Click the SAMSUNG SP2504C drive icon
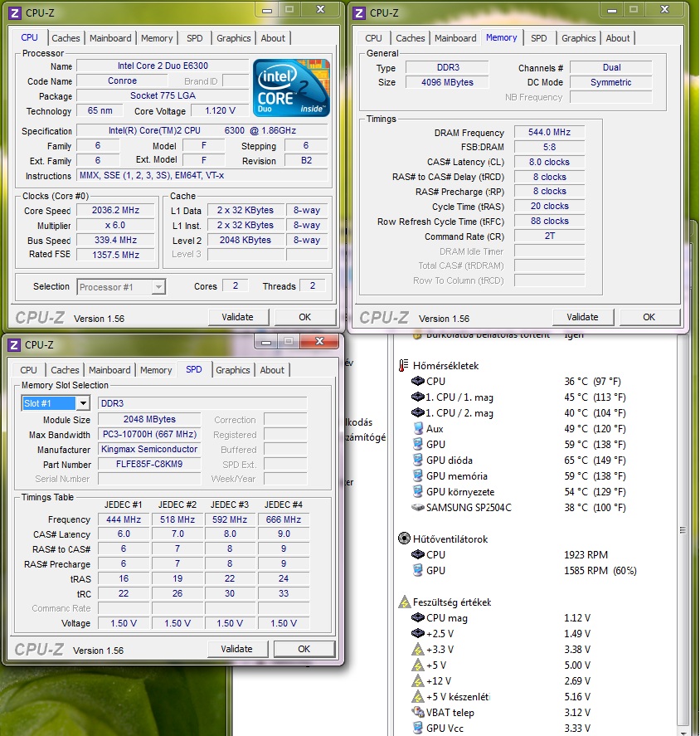Image resolution: width=700 pixels, height=736 pixels. point(417,507)
